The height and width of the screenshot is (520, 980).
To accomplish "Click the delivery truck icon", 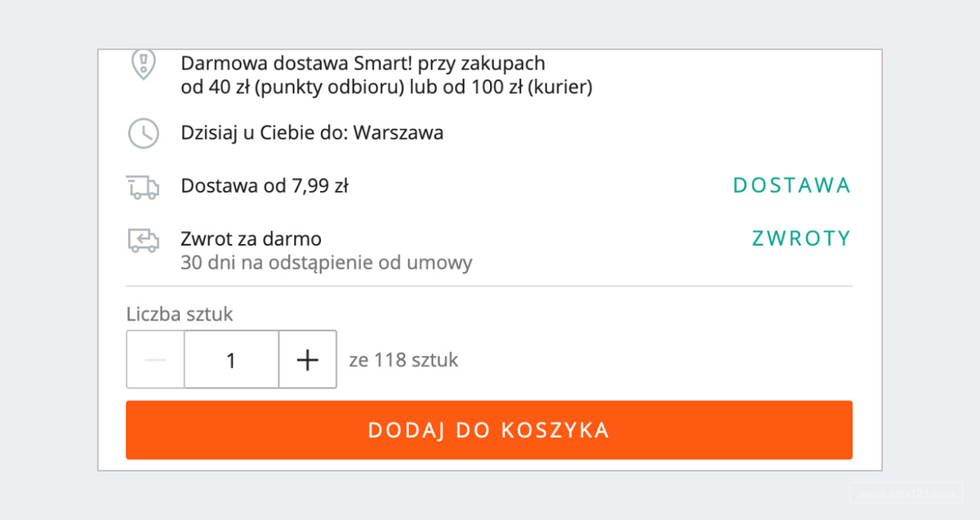I will (x=143, y=187).
